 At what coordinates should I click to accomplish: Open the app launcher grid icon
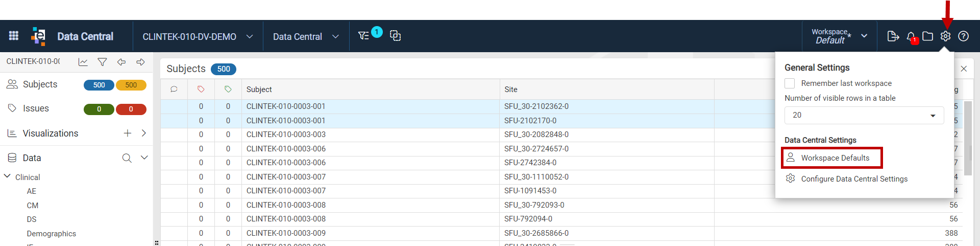[14, 36]
